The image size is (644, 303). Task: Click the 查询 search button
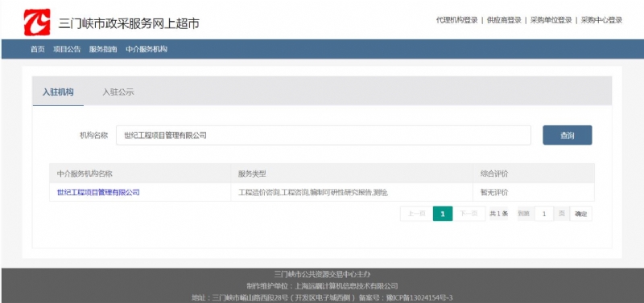[x=568, y=135]
